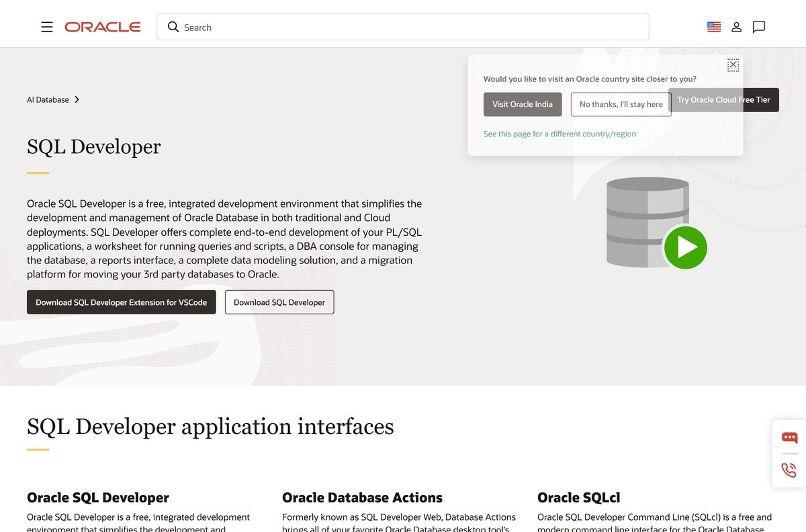This screenshot has width=806, height=532.
Task: Open the red live chat widget icon
Action: click(x=789, y=438)
